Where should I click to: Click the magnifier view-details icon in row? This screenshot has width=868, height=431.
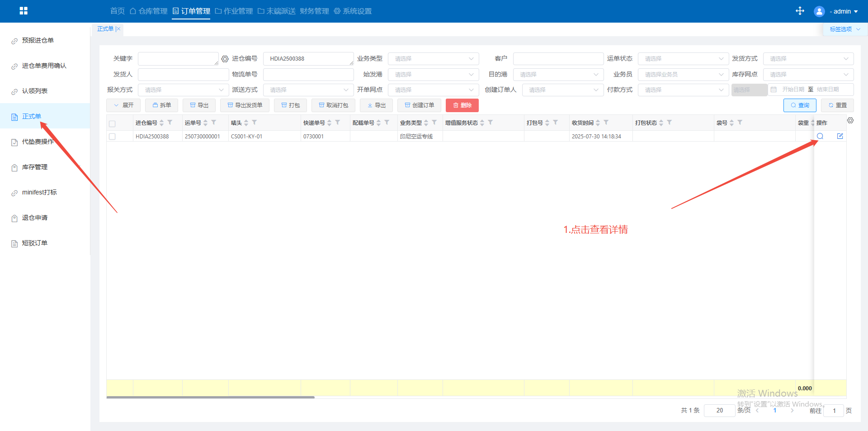[820, 136]
